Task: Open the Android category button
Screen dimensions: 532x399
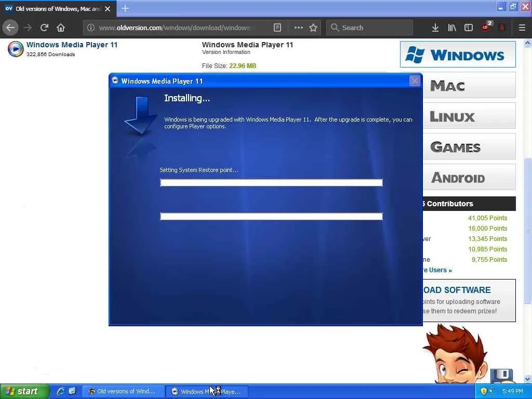Action: coord(469,177)
